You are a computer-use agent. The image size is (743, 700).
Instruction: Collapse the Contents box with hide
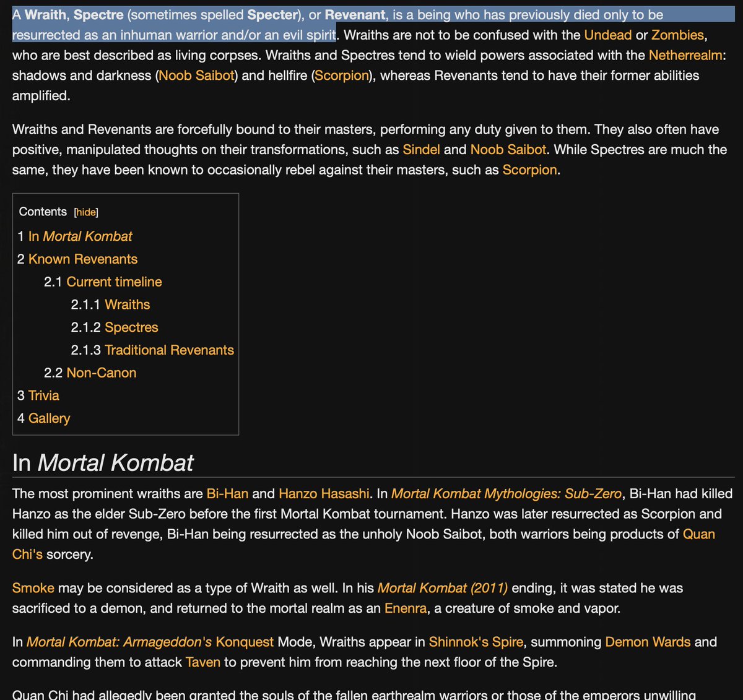coord(86,212)
